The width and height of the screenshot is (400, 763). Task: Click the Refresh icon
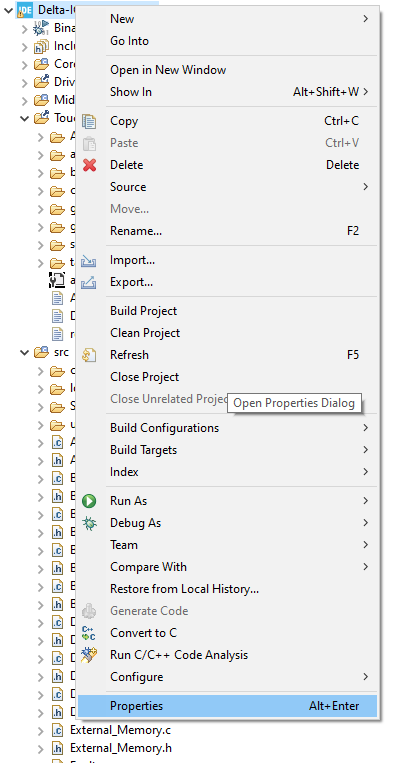[89, 355]
